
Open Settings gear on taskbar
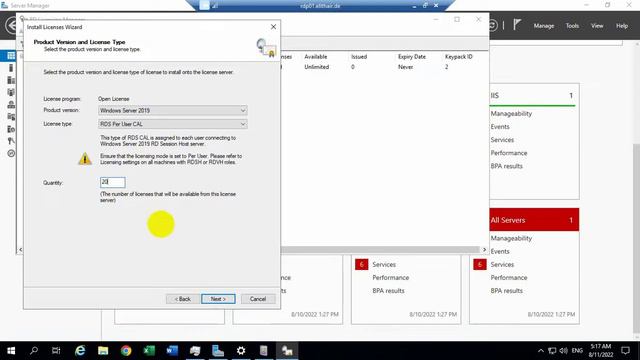click(x=241, y=351)
